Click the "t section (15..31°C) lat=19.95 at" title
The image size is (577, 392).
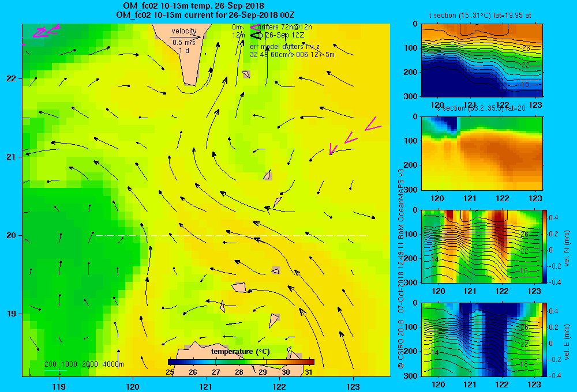(480, 16)
